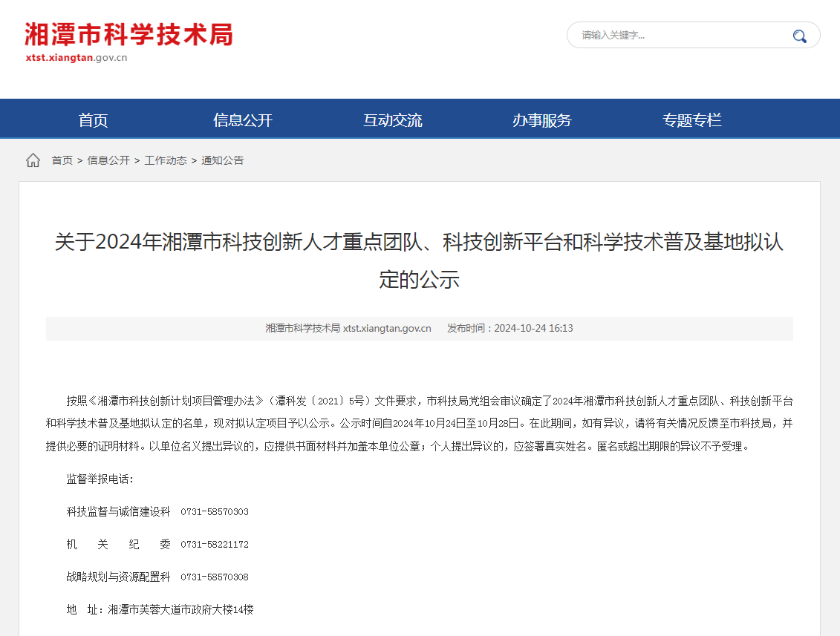The width and height of the screenshot is (840, 636).
Task: Go to 通知公告 via the breadcrumb link
Action: point(222,160)
